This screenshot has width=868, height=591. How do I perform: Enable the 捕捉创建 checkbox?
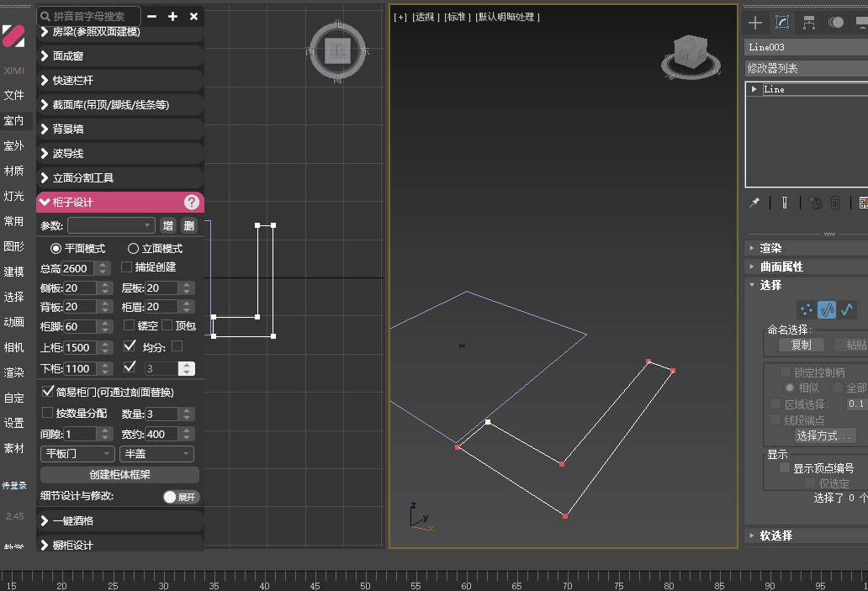[126, 266]
